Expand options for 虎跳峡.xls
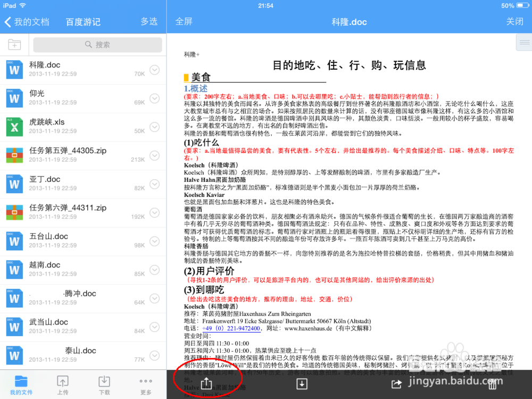The width and height of the screenshot is (532, 399). 155,127
